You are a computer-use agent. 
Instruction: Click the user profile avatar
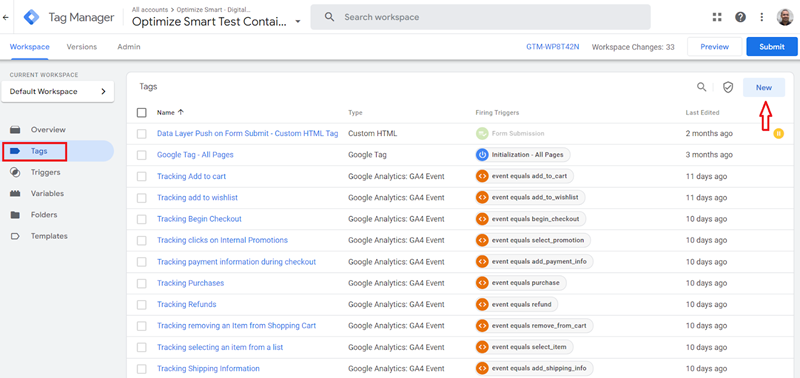(785, 17)
